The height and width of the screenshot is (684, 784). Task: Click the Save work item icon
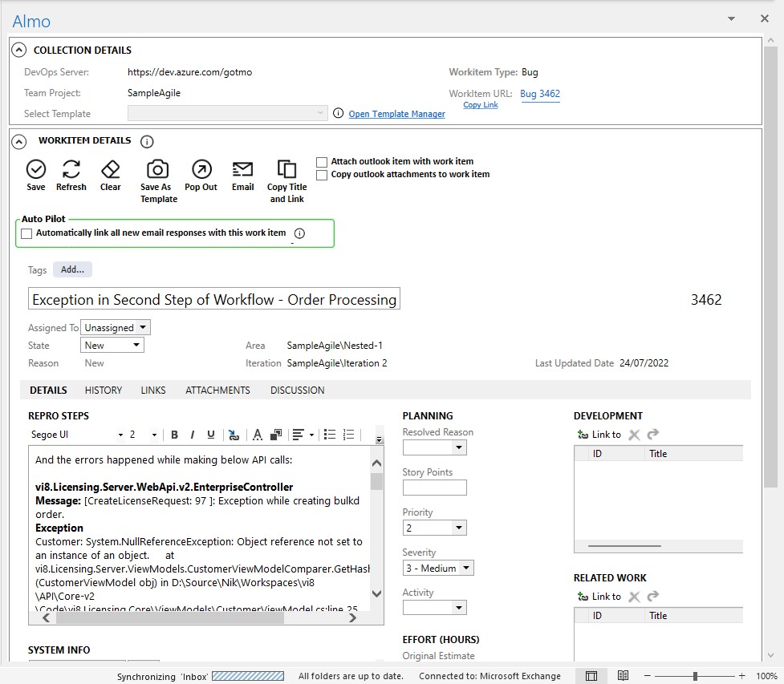[x=36, y=170]
